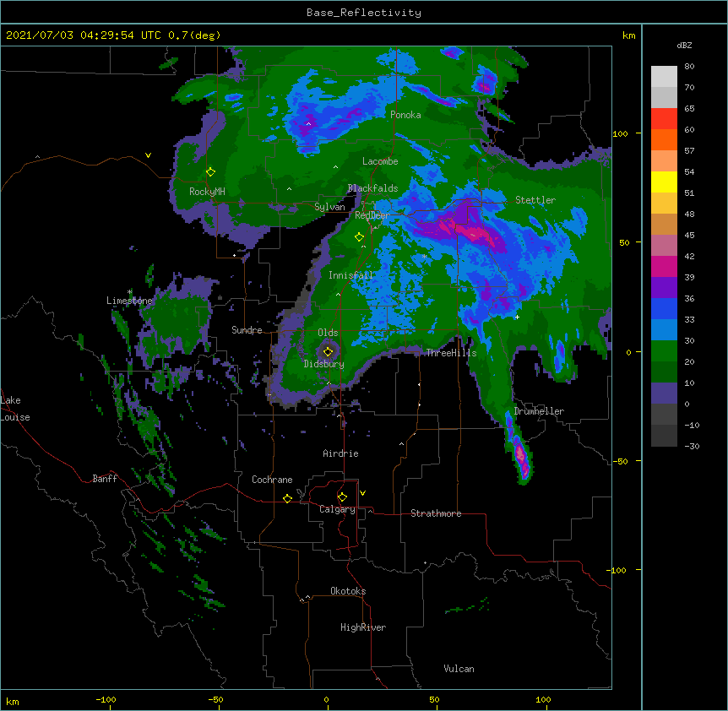Click the Stettler city label
728x711 pixels.
click(x=535, y=200)
